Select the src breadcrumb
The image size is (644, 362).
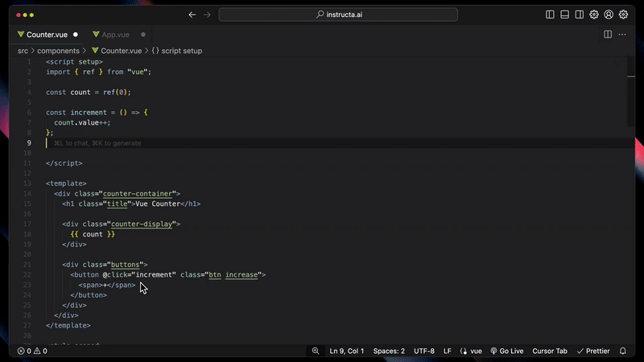(x=23, y=51)
